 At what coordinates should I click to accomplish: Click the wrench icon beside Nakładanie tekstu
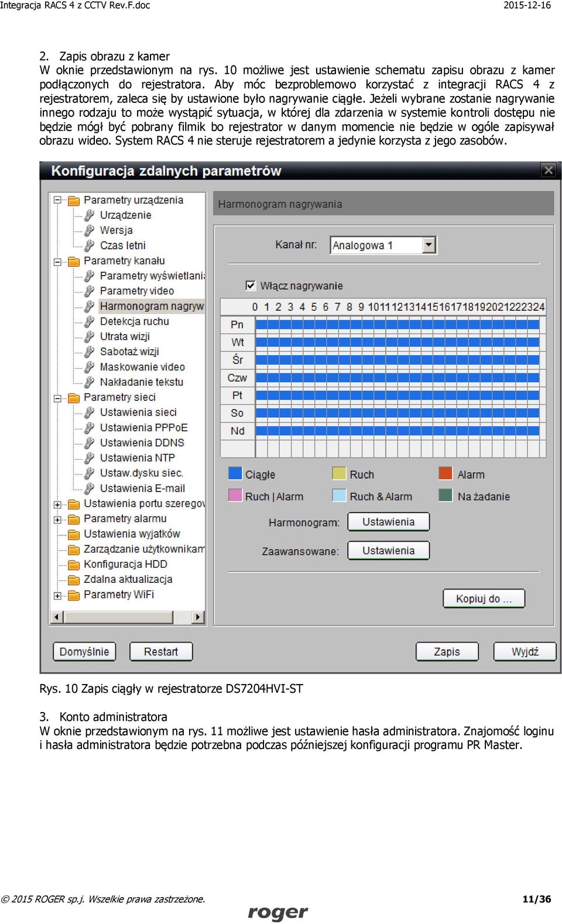point(90,382)
